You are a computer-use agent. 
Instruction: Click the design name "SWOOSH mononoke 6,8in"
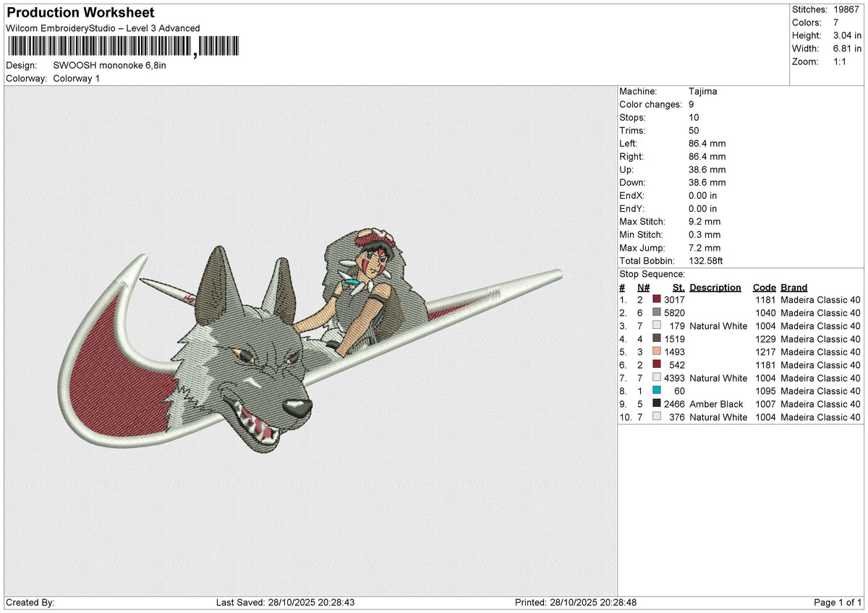[x=110, y=65]
